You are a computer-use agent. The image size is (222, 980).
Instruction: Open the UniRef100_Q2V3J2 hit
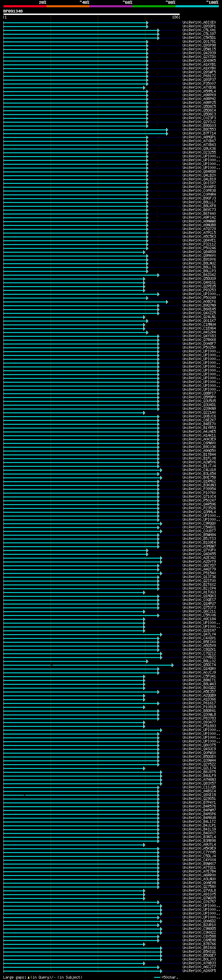[199, 122]
